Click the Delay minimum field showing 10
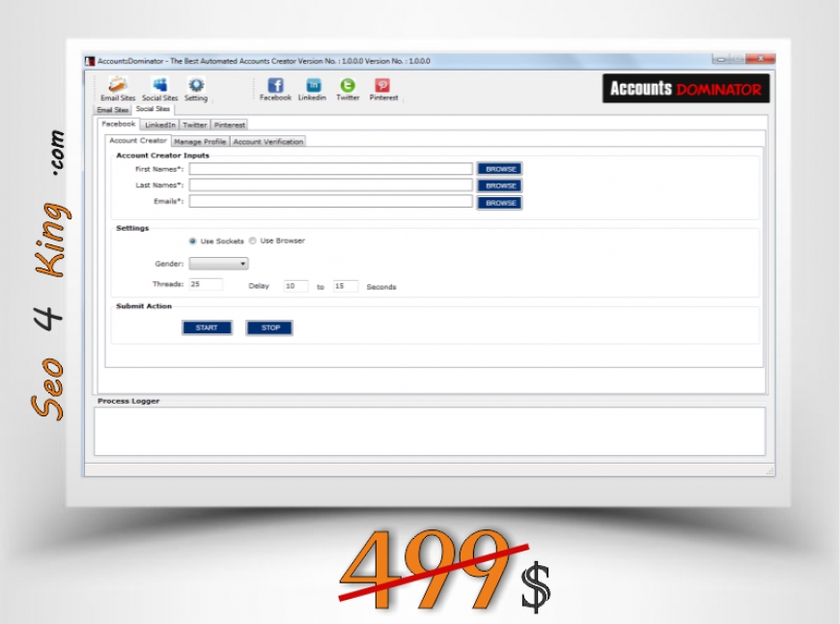This screenshot has height=624, width=840. tap(295, 286)
